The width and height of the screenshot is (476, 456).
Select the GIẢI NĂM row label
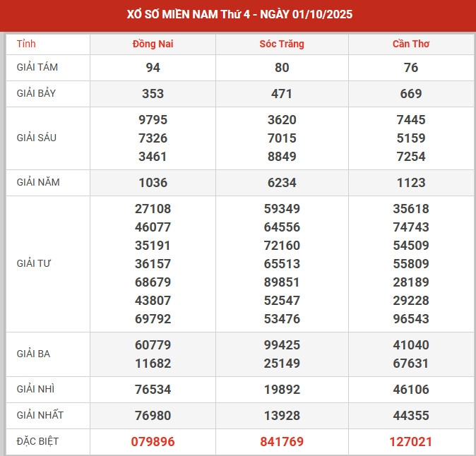[38, 182]
